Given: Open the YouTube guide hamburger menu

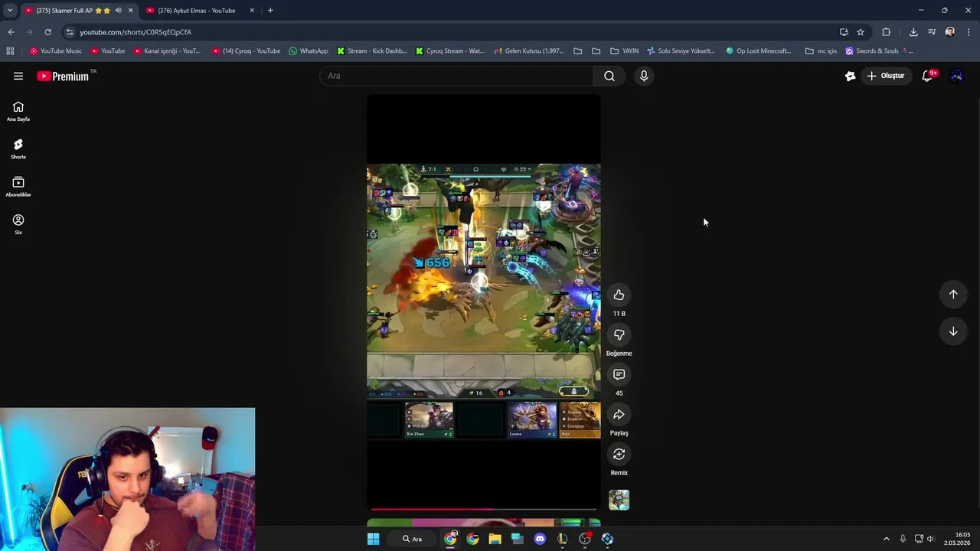Looking at the screenshot, I should point(18,76).
